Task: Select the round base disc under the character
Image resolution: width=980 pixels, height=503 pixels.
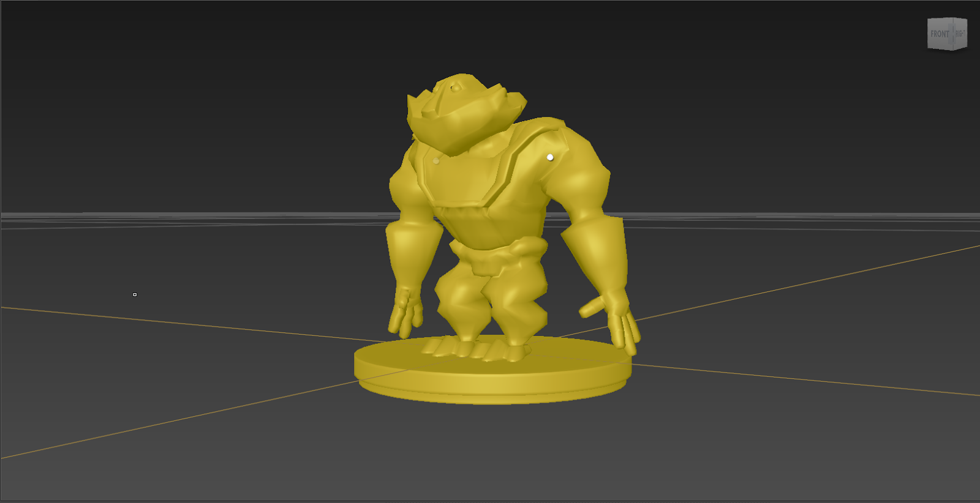Action: point(492,370)
